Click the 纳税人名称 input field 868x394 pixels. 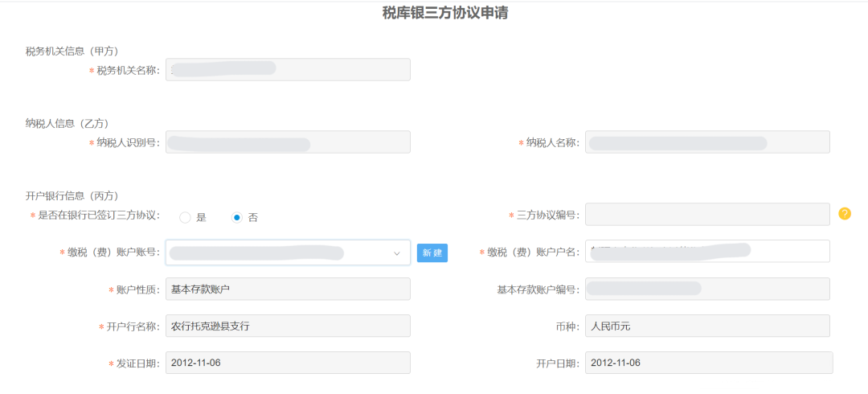point(707,142)
